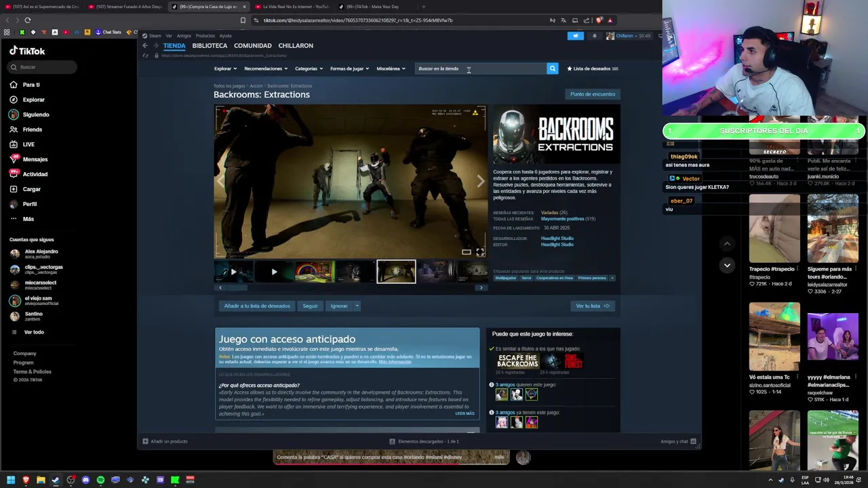Switch to the COMUNIDAD tab

[252, 45]
